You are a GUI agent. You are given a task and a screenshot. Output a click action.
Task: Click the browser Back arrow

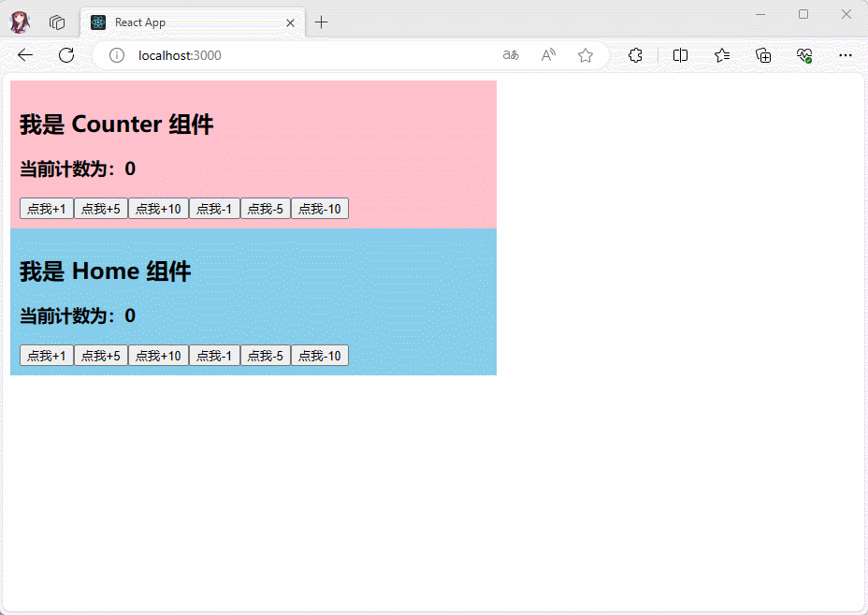[25, 55]
